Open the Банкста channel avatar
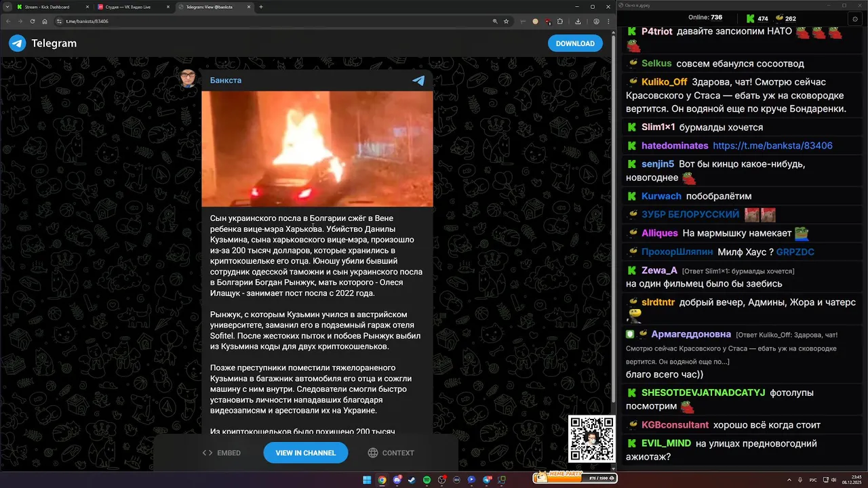868x488 pixels. pos(189,79)
